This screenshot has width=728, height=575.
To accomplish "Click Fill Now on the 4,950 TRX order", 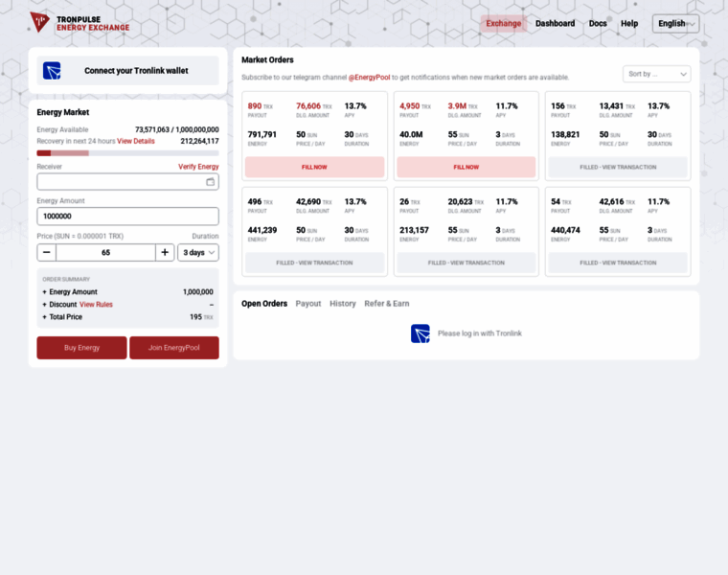I will click(466, 167).
